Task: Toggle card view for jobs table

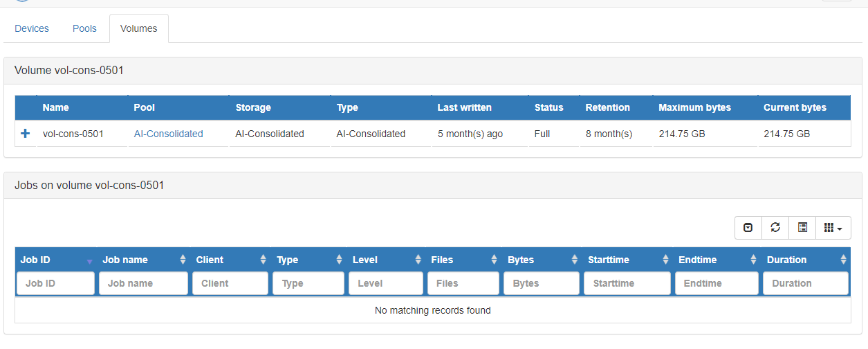Action: coord(802,228)
